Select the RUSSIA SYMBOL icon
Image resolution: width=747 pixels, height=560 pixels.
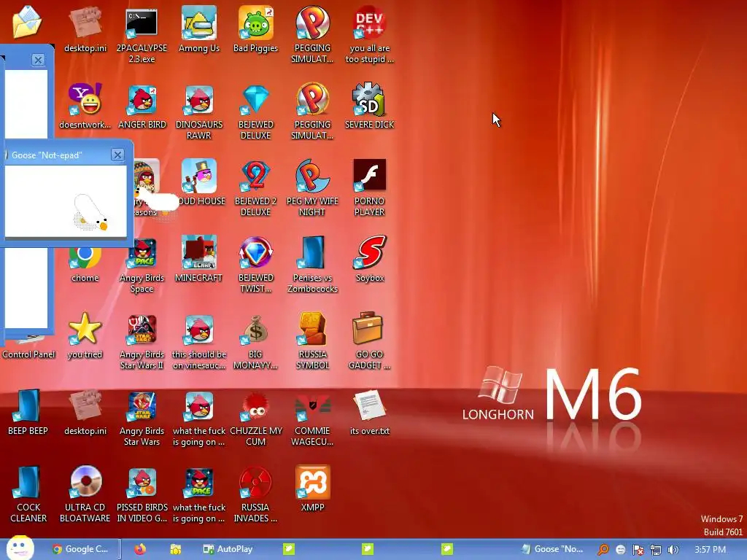(312, 330)
